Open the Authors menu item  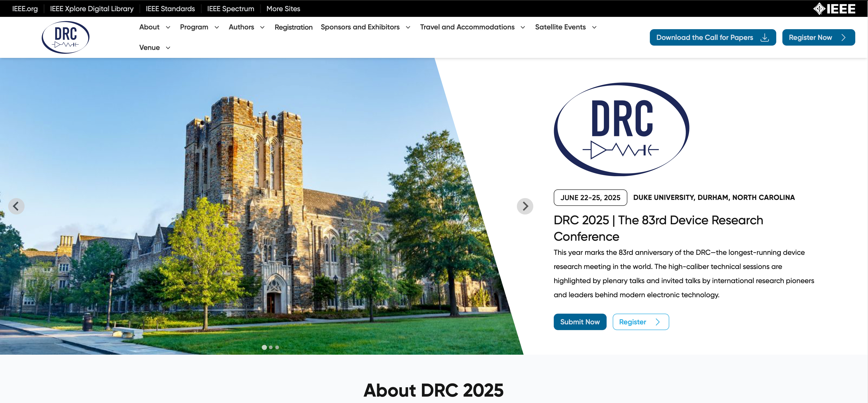click(x=241, y=27)
